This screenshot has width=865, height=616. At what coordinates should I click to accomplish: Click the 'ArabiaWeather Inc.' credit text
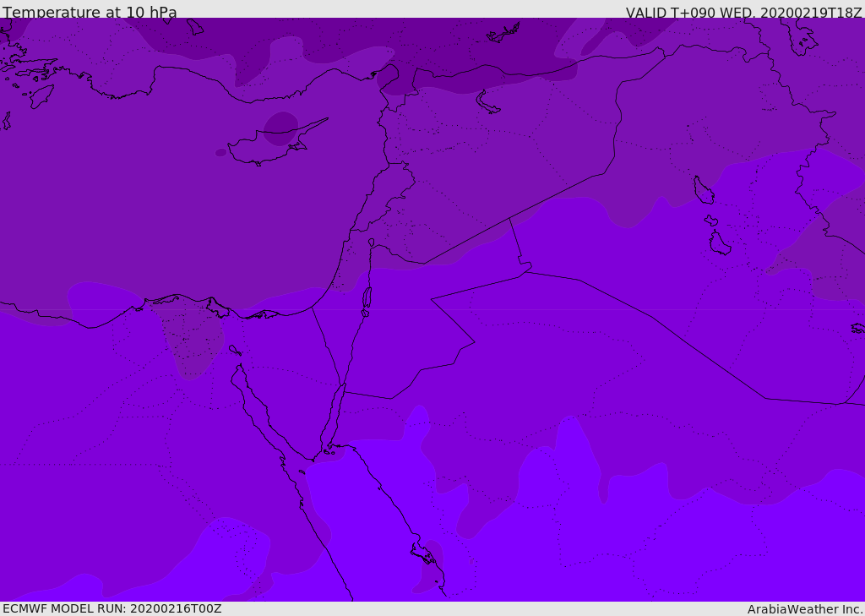coord(805,609)
